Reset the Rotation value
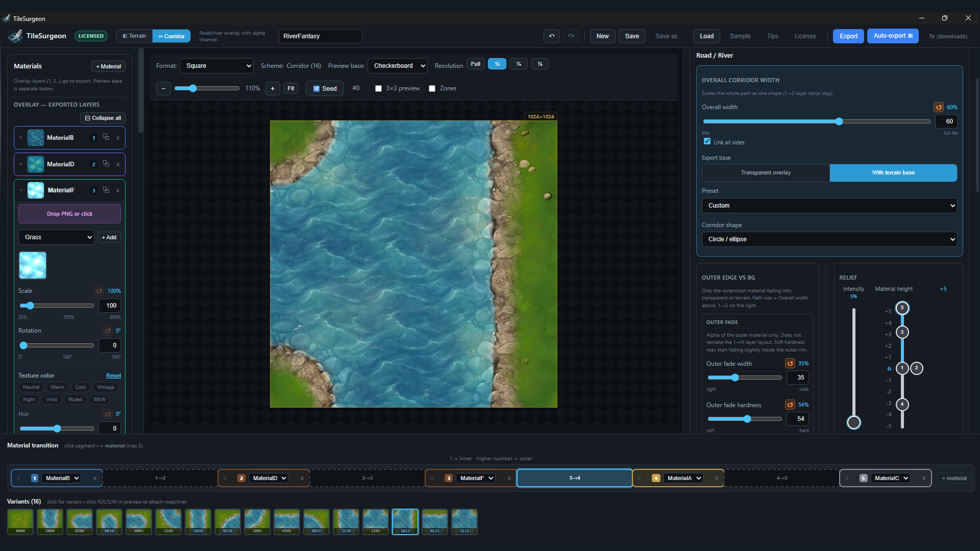Viewport: 980px width, 551px height. click(x=108, y=331)
